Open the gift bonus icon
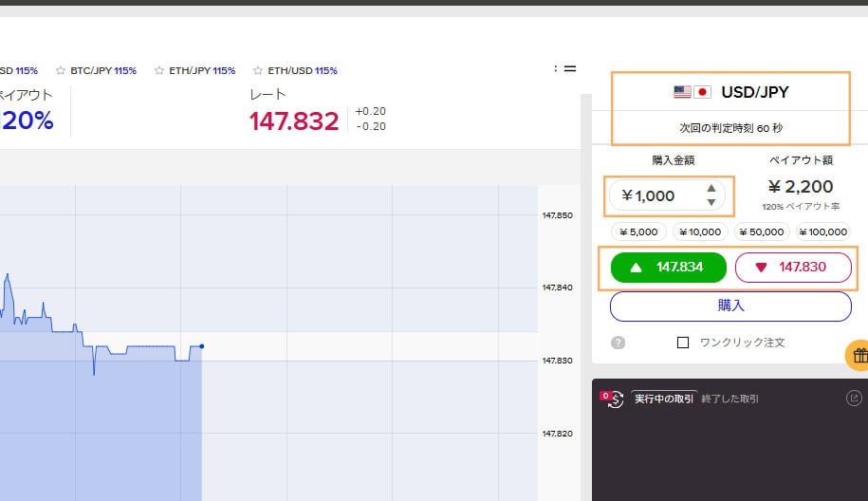This screenshot has width=868, height=501. pyautogui.click(x=858, y=355)
